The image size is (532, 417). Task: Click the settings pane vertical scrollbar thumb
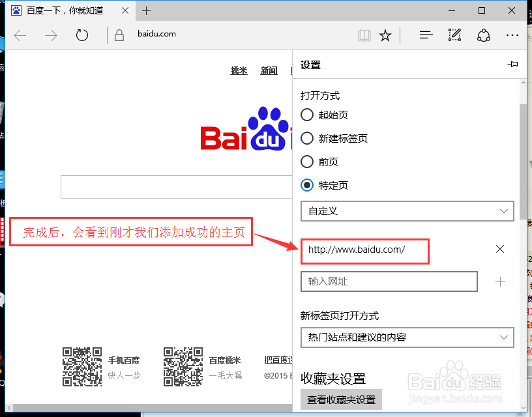(x=523, y=162)
